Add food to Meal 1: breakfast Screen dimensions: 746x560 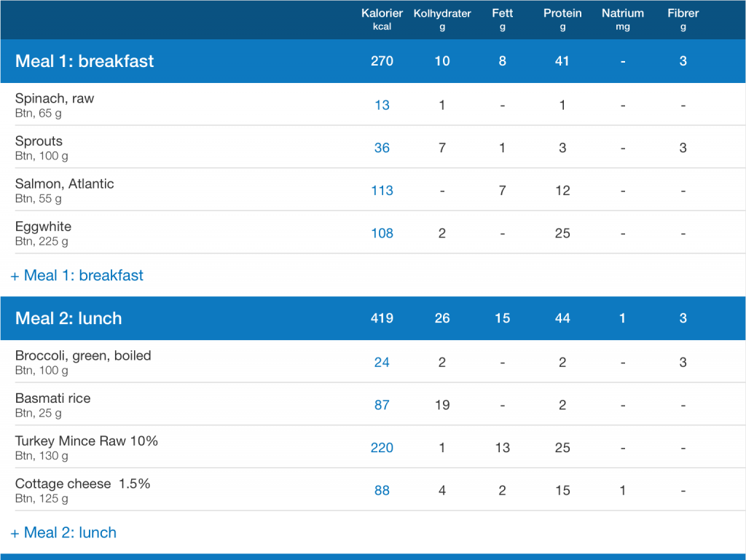point(77,275)
